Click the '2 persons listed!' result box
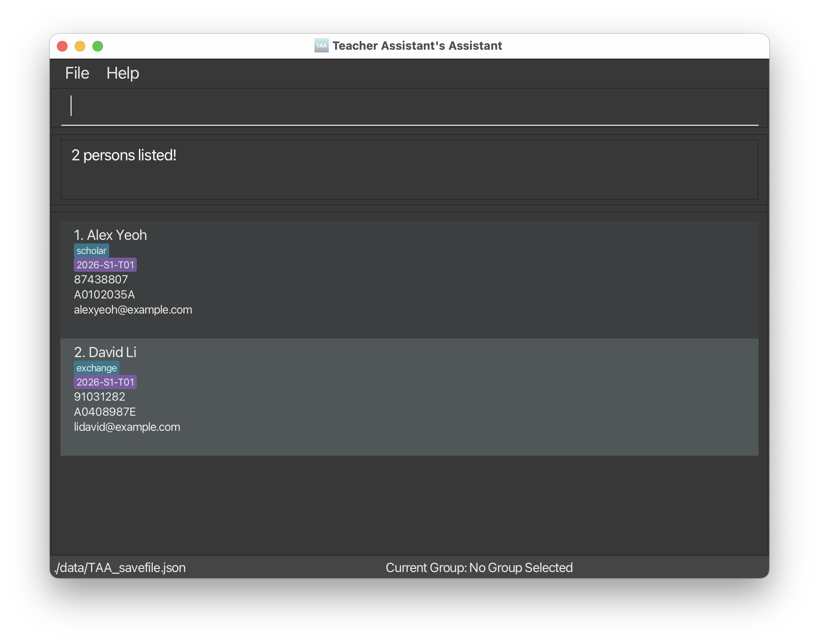 point(409,170)
